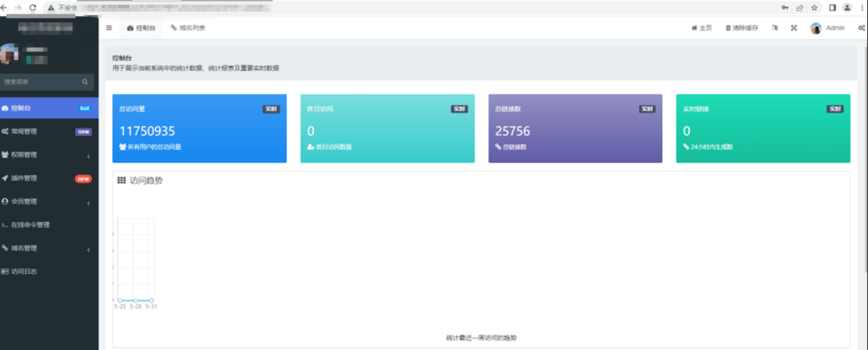Toggle the browser side panel
The image size is (868, 350).
(x=833, y=7)
